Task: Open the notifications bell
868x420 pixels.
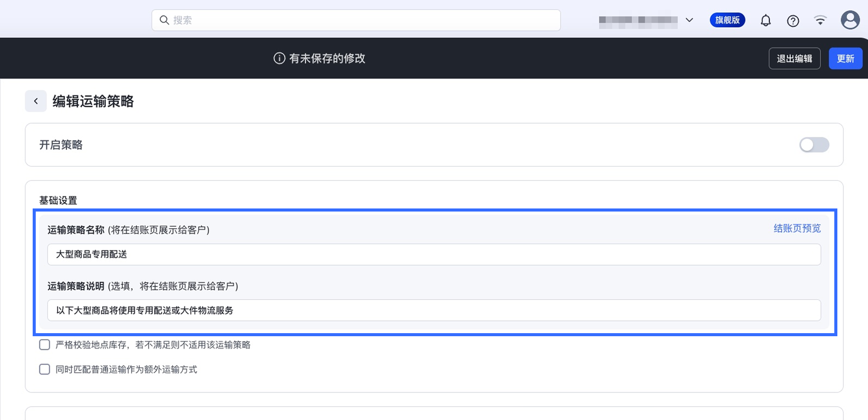Action: 765,20
